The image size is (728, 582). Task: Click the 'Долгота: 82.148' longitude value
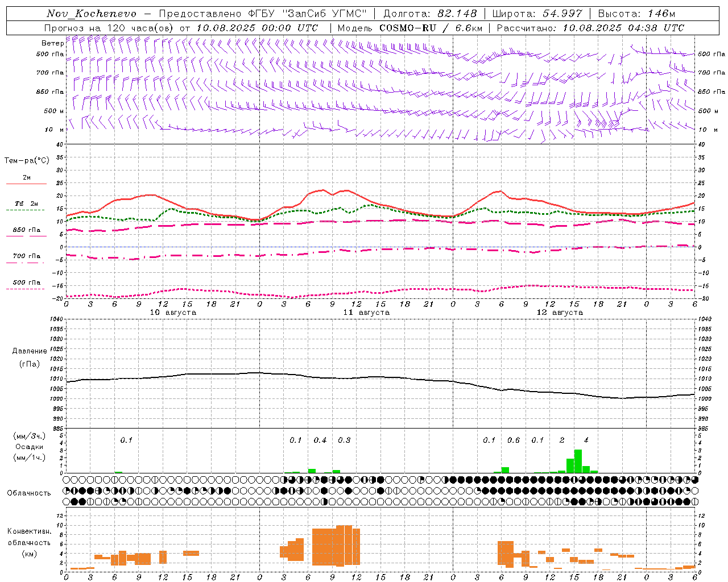pos(430,14)
